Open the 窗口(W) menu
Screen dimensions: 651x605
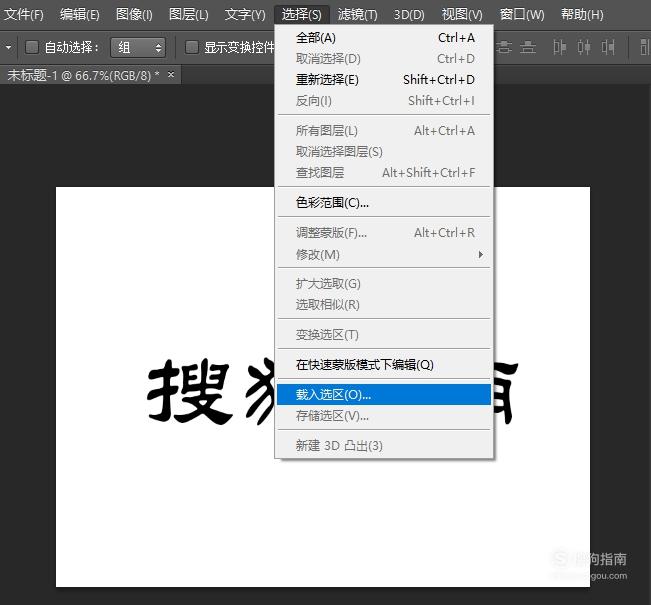tap(522, 15)
